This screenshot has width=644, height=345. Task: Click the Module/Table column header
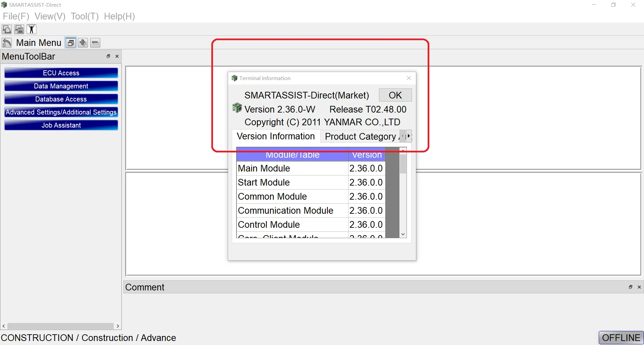point(292,155)
